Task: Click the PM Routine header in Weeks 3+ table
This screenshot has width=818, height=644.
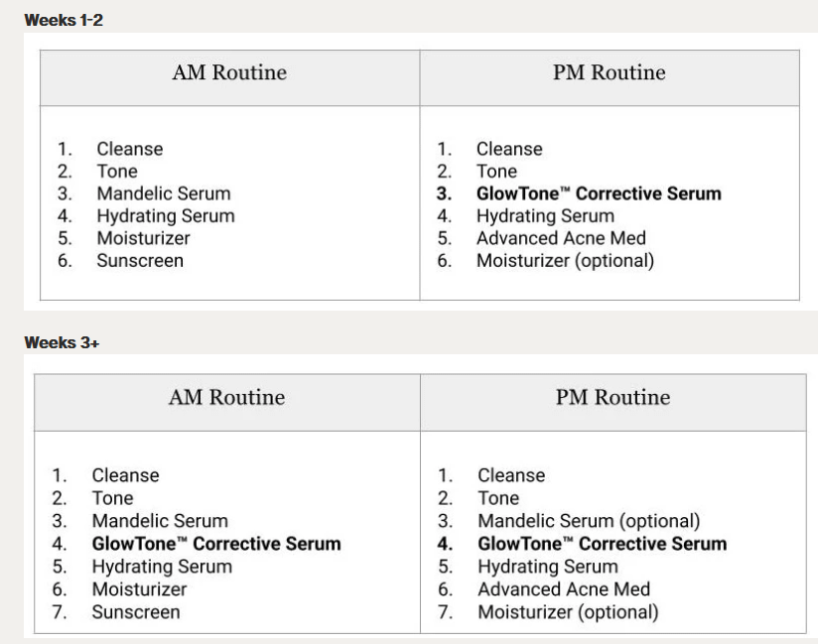Action: pyautogui.click(x=613, y=398)
